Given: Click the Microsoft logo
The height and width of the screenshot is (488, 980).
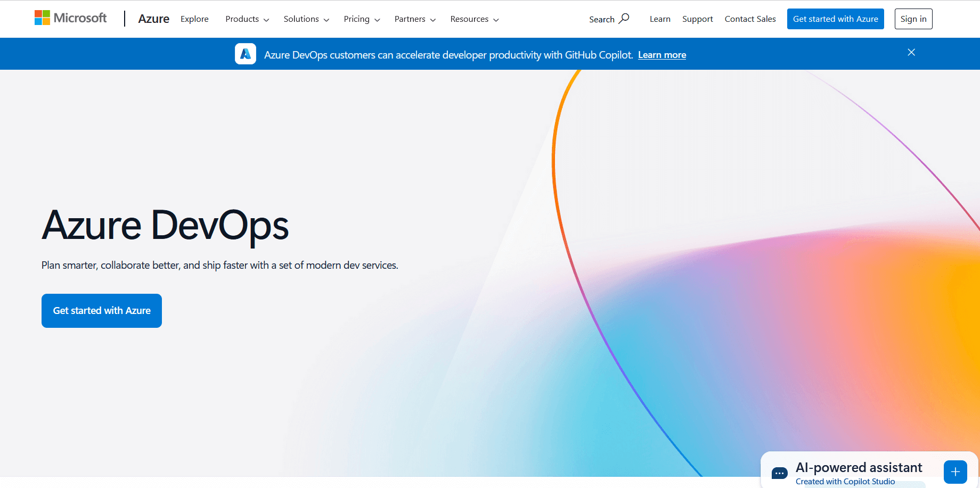Looking at the screenshot, I should tap(70, 18).
